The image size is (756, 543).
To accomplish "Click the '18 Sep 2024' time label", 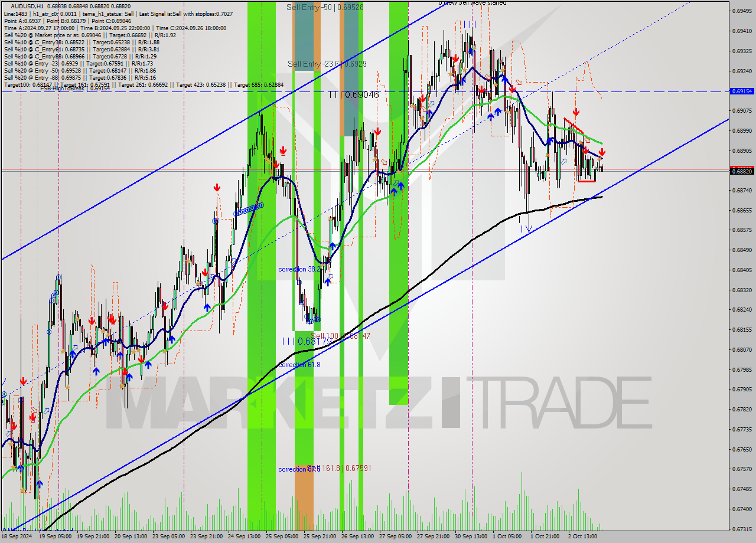I will click(18, 537).
